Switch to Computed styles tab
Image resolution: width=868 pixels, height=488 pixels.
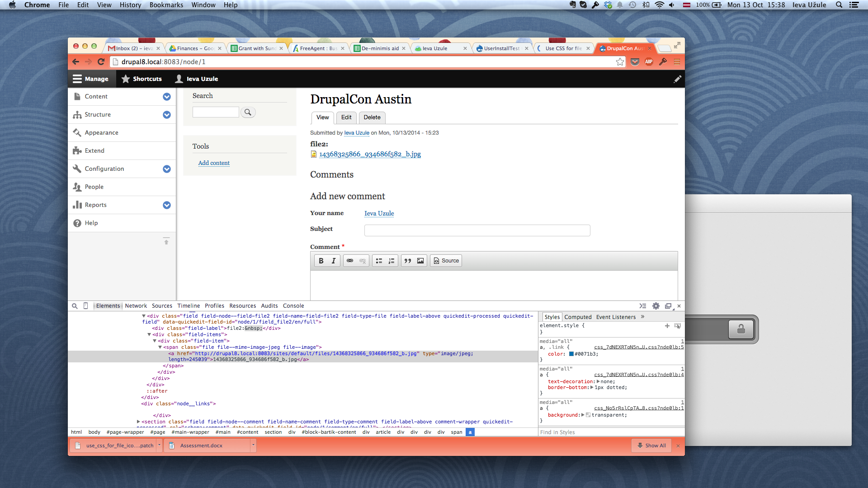[x=578, y=317]
